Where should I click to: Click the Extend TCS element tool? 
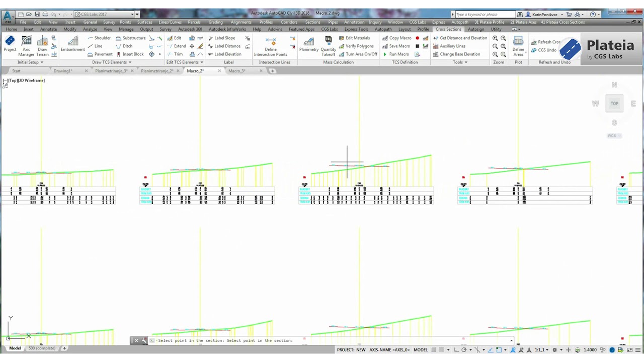176,46
